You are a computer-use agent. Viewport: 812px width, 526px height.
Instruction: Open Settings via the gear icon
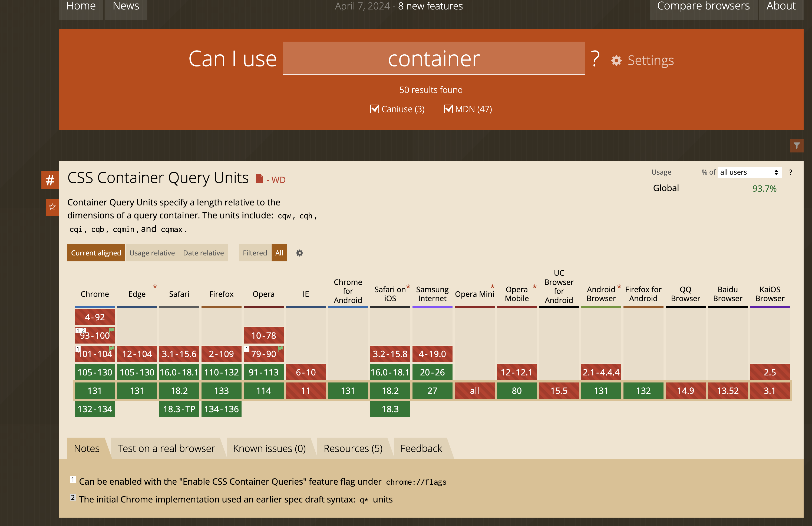[x=616, y=61]
